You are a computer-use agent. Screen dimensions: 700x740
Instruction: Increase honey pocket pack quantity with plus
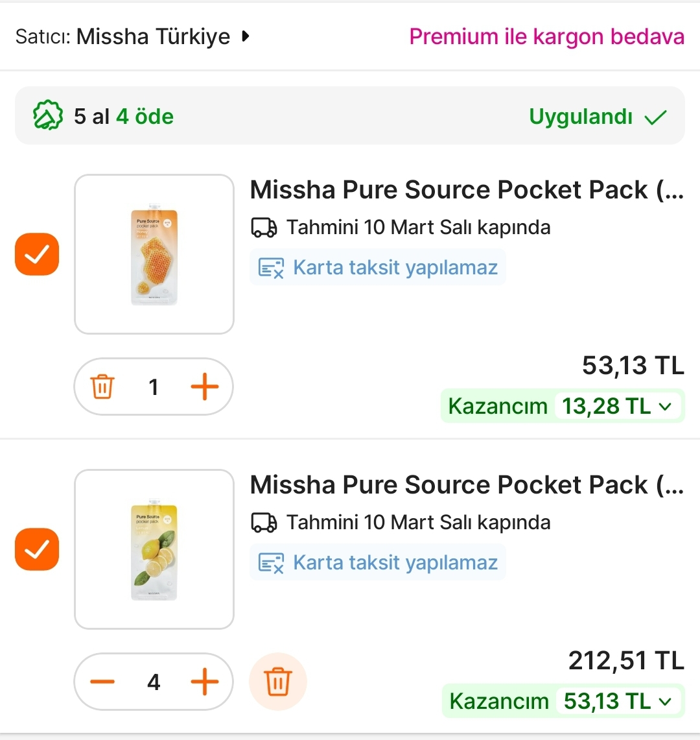coord(205,387)
